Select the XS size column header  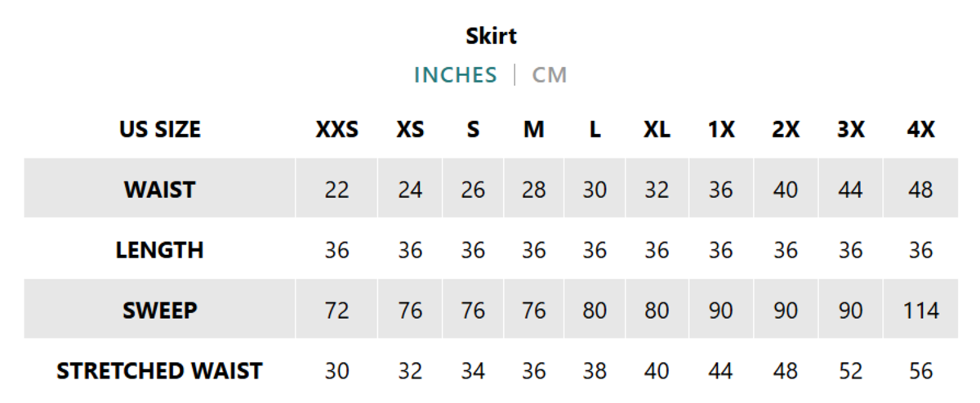coord(410,129)
